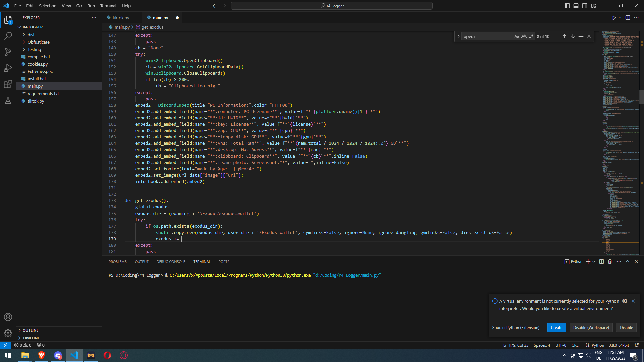The width and height of the screenshot is (644, 362).
Task: Click the Search activity bar icon
Action: click(8, 36)
